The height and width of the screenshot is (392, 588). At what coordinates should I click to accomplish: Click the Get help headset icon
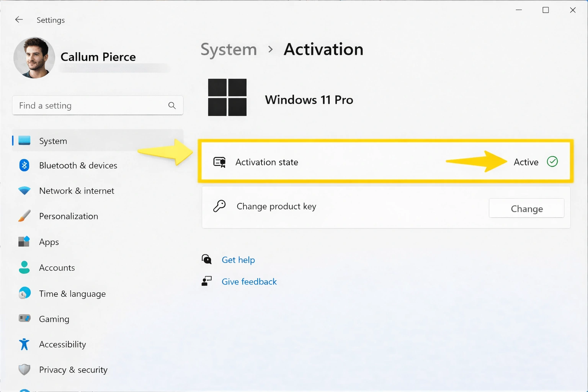(x=206, y=259)
